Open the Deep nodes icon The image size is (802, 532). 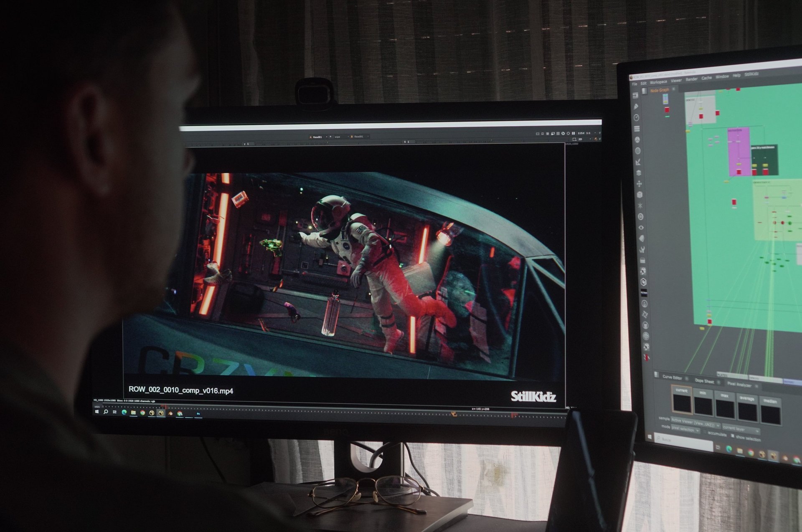[x=640, y=217]
